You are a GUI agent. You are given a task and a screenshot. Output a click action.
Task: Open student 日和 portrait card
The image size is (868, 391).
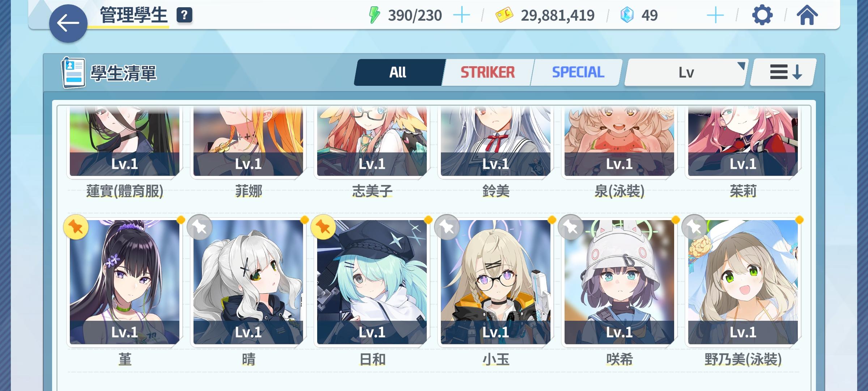click(x=372, y=282)
